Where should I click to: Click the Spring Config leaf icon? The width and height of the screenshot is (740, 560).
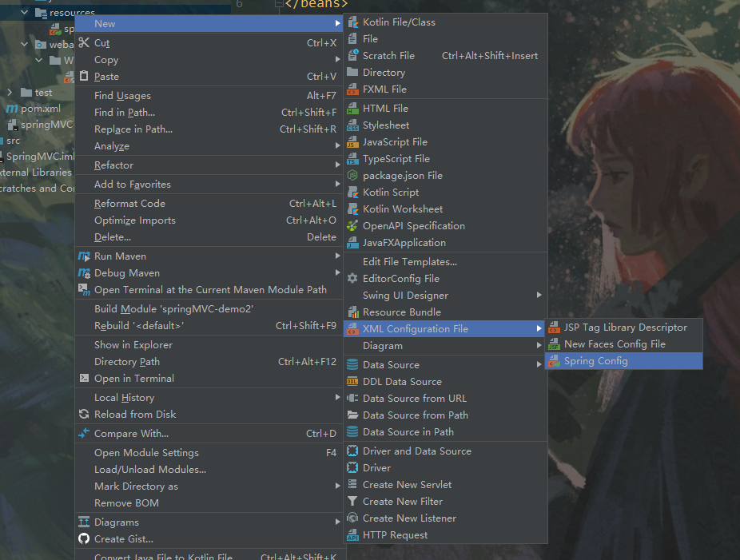pyautogui.click(x=554, y=361)
